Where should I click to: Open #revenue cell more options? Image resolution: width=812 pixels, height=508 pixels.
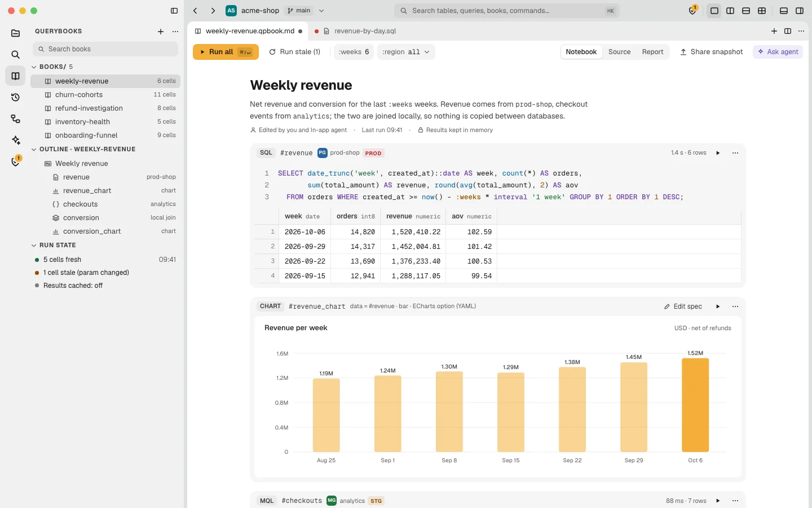[735, 153]
